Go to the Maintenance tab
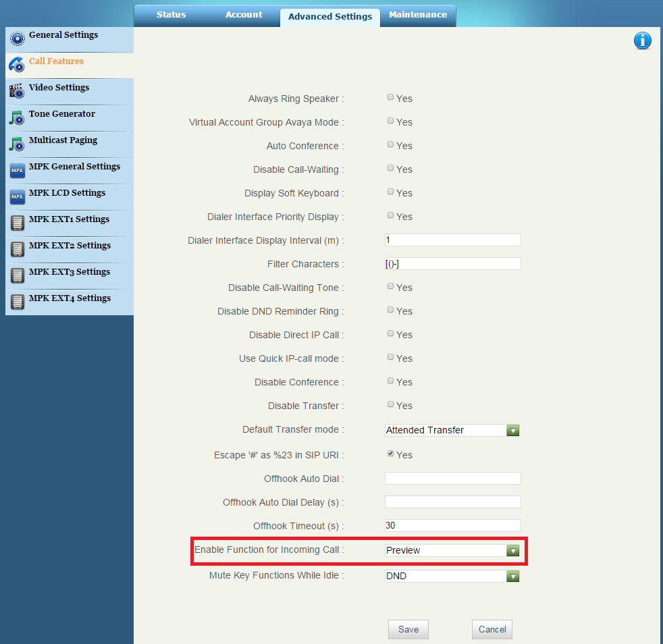663x644 pixels. pos(417,15)
